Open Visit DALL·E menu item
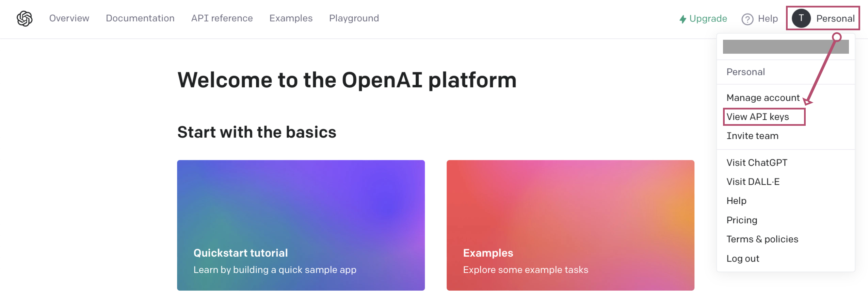The width and height of the screenshot is (868, 306). [753, 182]
